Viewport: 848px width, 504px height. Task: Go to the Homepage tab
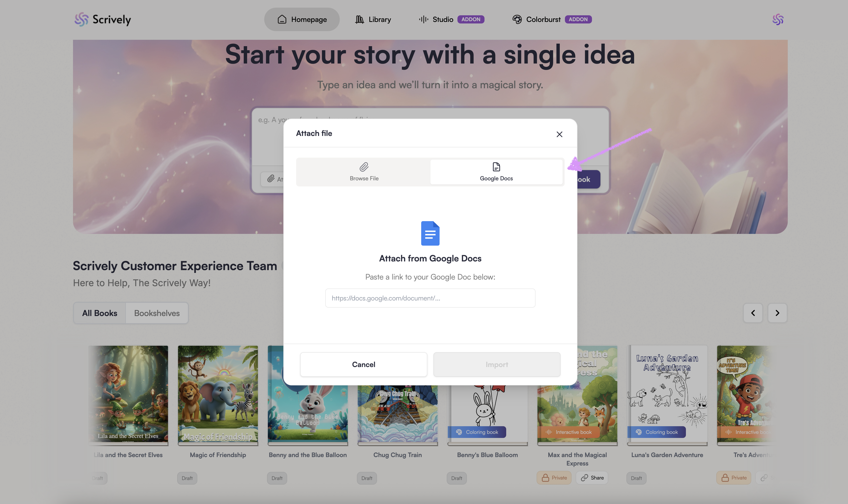pyautogui.click(x=301, y=19)
